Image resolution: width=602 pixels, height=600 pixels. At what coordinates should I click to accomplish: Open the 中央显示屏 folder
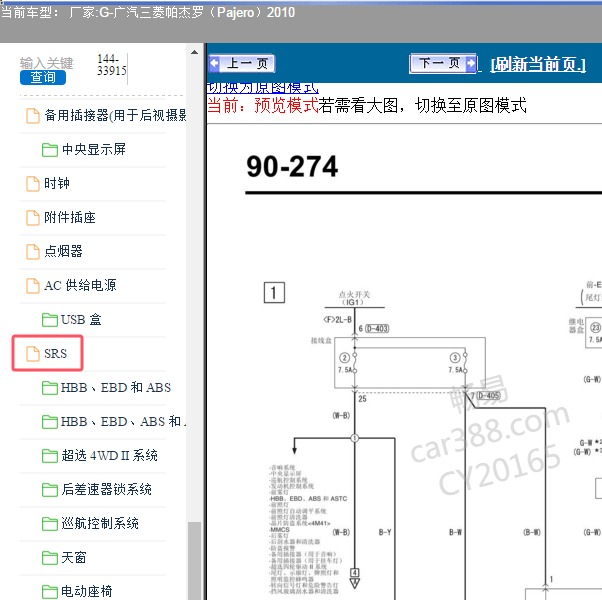[84, 149]
